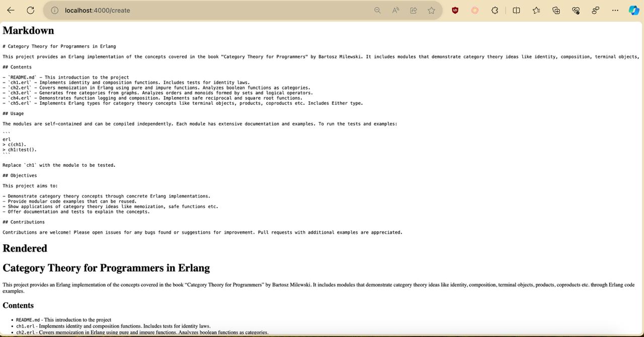Click the '## Contributions' markdown line
Viewport: 644px width, 337px height.
point(24,222)
